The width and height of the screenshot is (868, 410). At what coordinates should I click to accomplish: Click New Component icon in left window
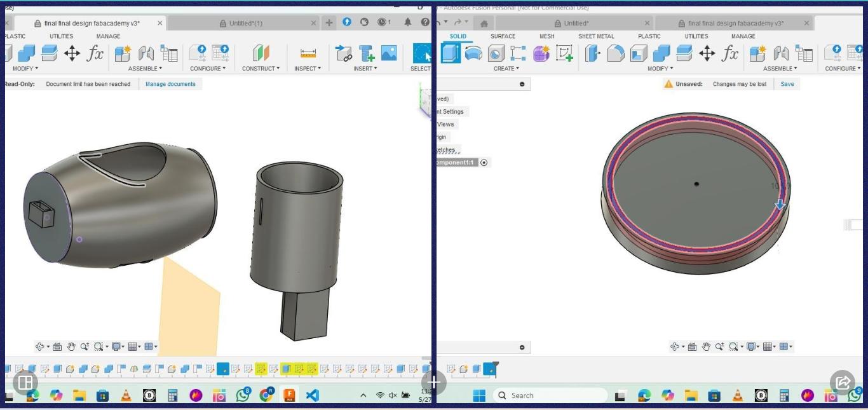(x=123, y=53)
